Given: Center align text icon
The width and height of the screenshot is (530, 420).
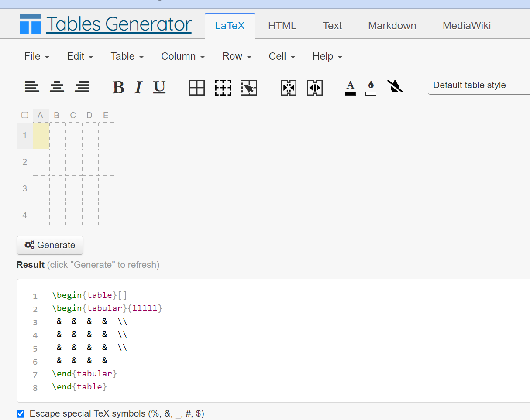Looking at the screenshot, I should click(57, 87).
